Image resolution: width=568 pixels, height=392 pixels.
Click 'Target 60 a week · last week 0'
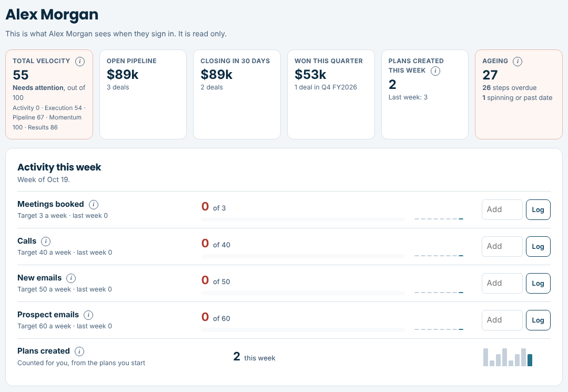(65, 326)
